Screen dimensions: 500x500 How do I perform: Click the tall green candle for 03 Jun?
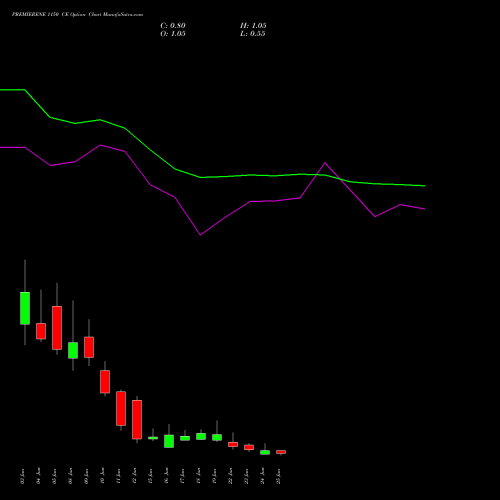[25, 308]
